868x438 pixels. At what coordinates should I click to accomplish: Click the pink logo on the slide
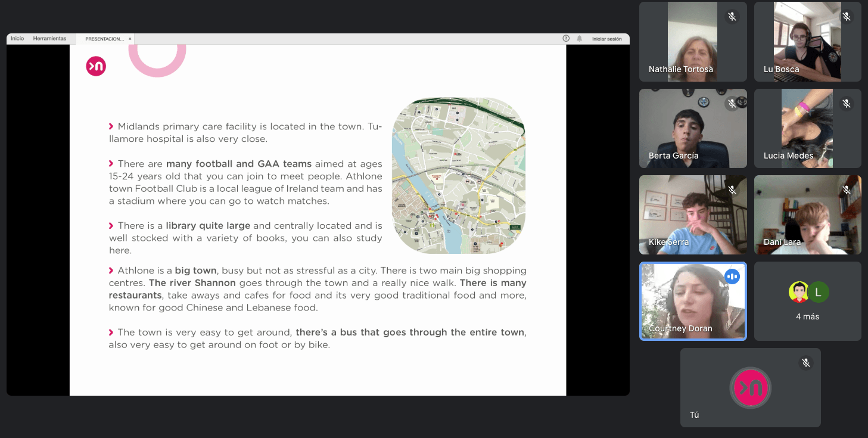point(96,66)
